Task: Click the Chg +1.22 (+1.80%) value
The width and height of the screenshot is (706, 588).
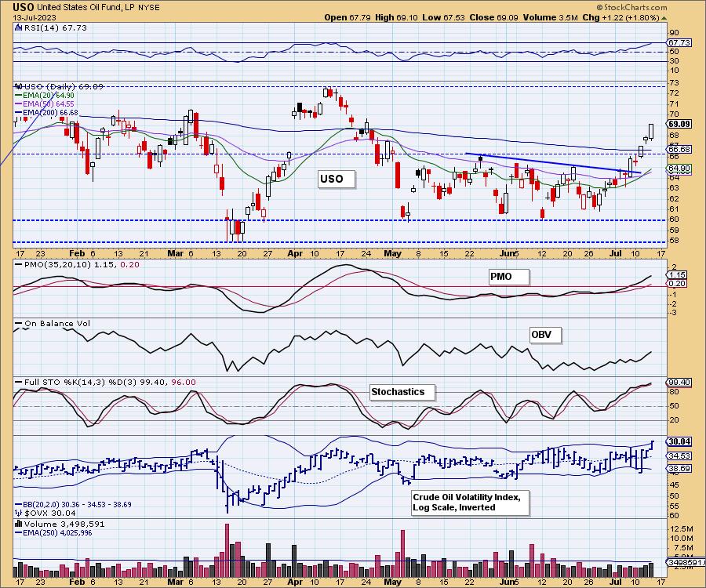Action: point(620,17)
